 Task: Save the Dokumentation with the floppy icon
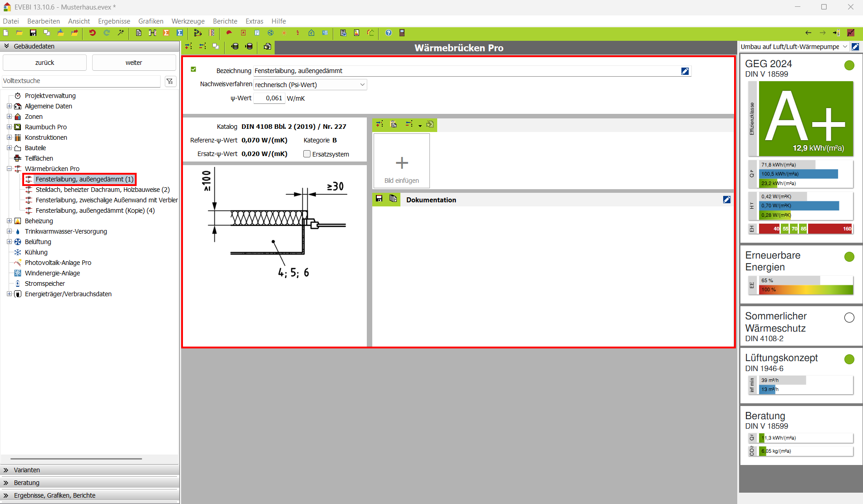coord(379,199)
